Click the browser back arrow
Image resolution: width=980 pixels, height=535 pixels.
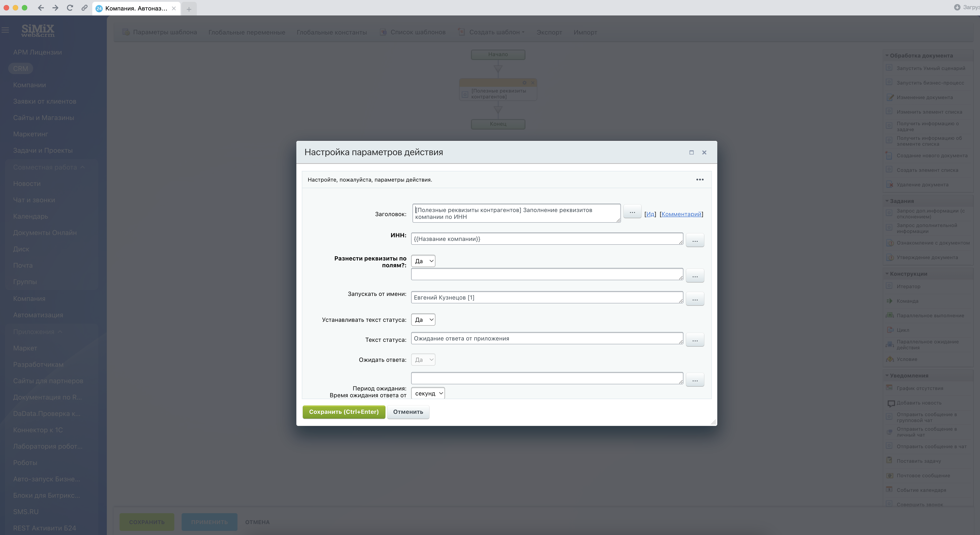(41, 8)
